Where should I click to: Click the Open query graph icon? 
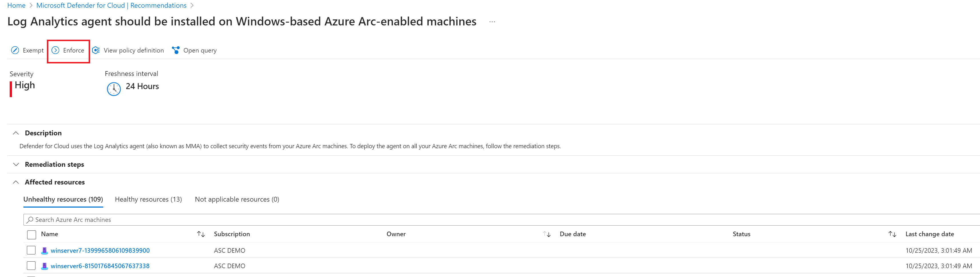point(176,50)
